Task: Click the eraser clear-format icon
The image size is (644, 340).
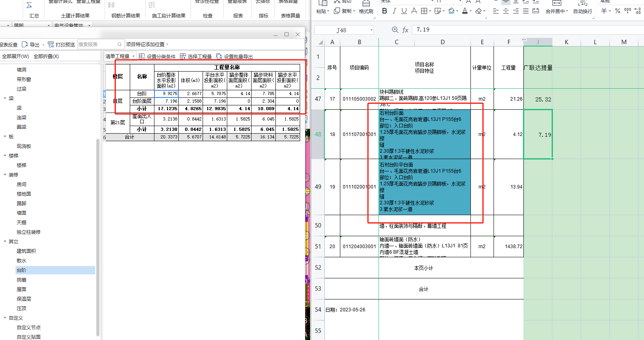Action: click(478, 11)
